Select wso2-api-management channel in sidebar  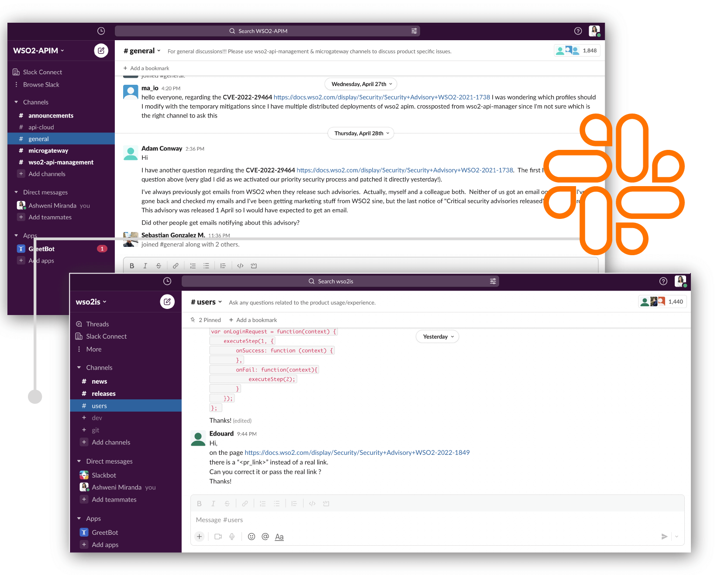pyautogui.click(x=61, y=162)
